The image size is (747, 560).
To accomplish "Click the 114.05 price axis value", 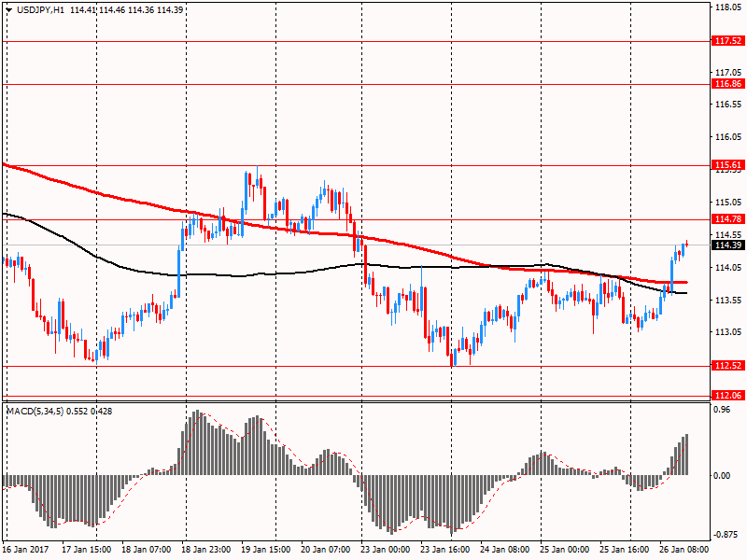I will 728,268.
